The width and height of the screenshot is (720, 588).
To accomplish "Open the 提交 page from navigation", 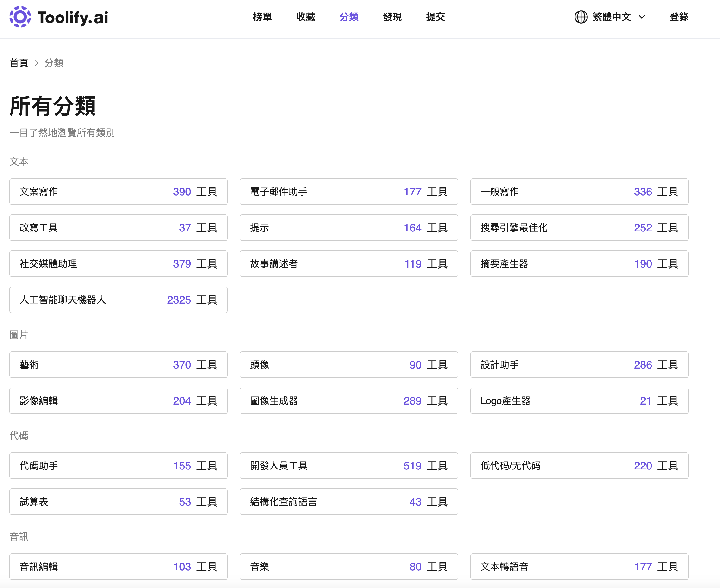I will coord(435,17).
